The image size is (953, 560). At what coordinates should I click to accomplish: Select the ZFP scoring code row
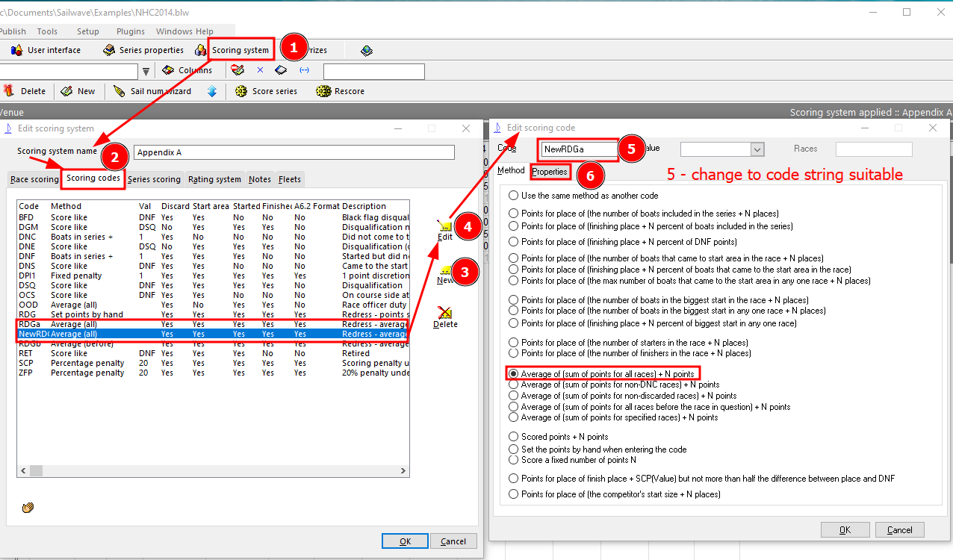pyautogui.click(x=214, y=373)
